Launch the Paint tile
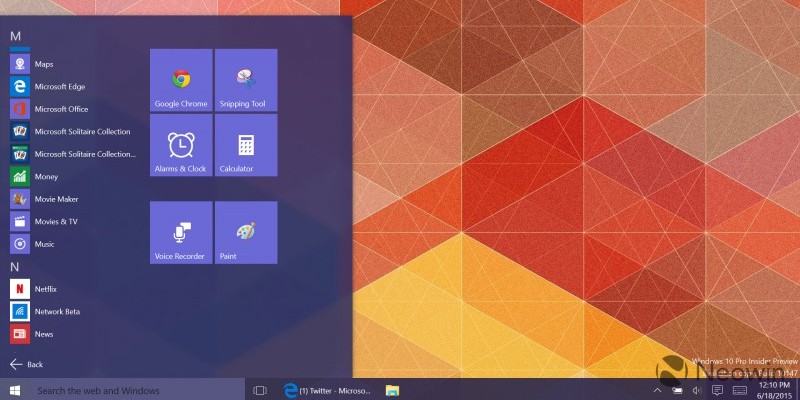The height and width of the screenshot is (400, 800). 246,233
